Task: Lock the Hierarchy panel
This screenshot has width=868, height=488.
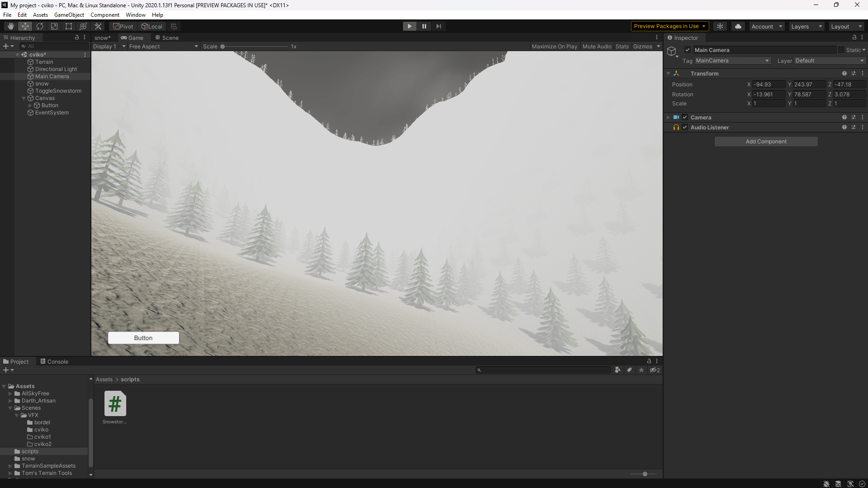Action: coord(77,38)
